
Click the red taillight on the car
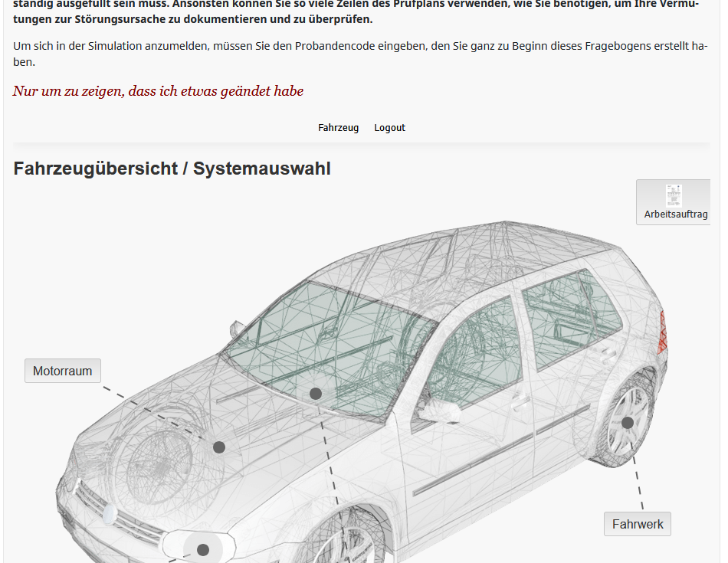coord(664,331)
